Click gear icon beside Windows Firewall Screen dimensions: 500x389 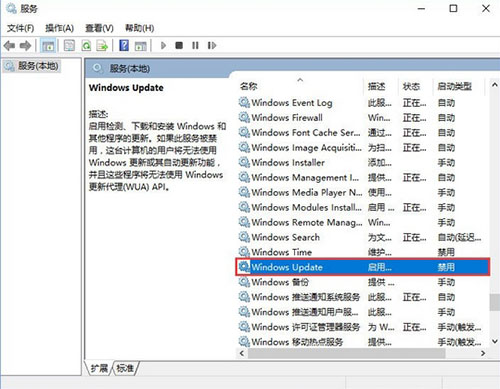tap(244, 118)
